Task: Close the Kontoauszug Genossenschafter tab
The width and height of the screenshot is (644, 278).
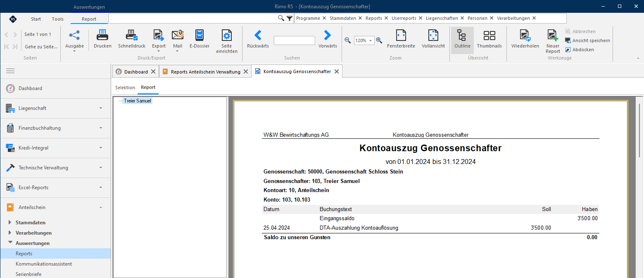Action: tap(337, 71)
